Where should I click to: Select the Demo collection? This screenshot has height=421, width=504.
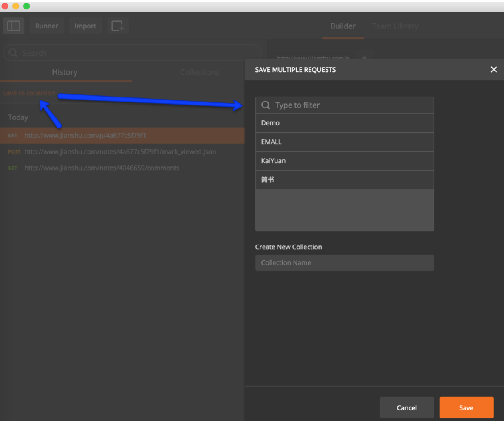click(345, 123)
